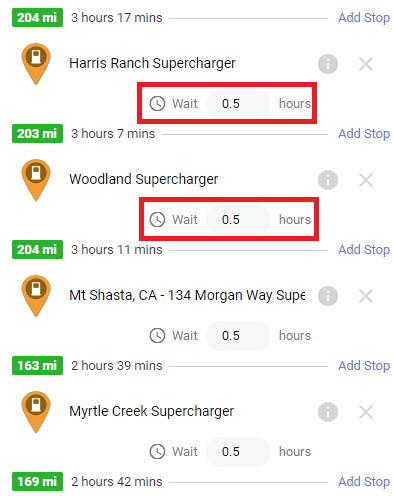Add Stop on the 169 mi leg

point(364,482)
